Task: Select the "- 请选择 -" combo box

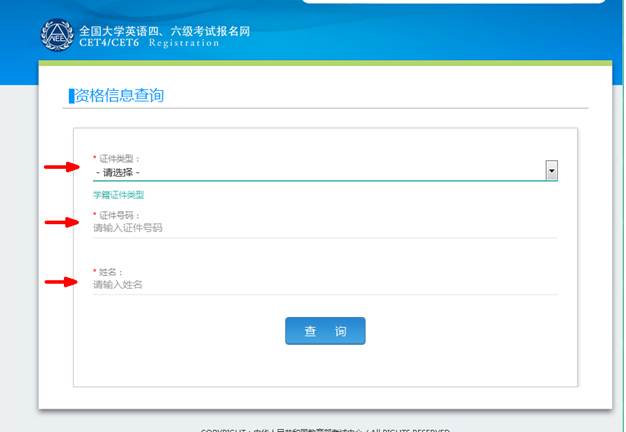Action: [x=325, y=172]
